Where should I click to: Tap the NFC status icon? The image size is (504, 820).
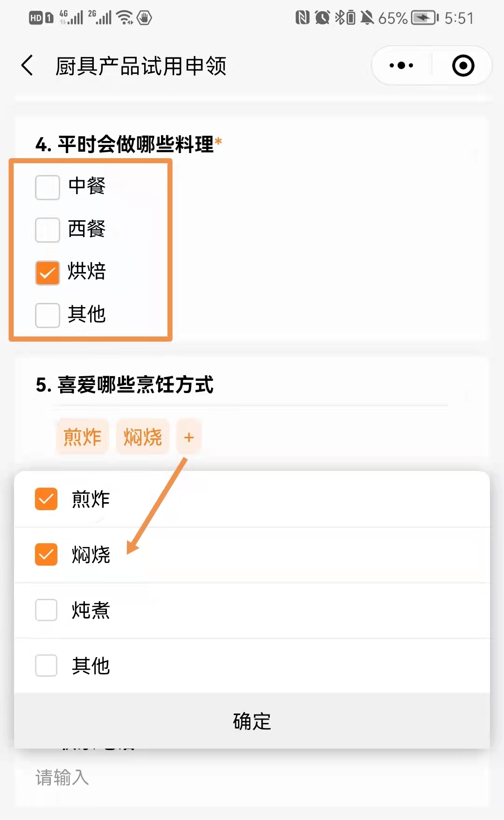302,18
